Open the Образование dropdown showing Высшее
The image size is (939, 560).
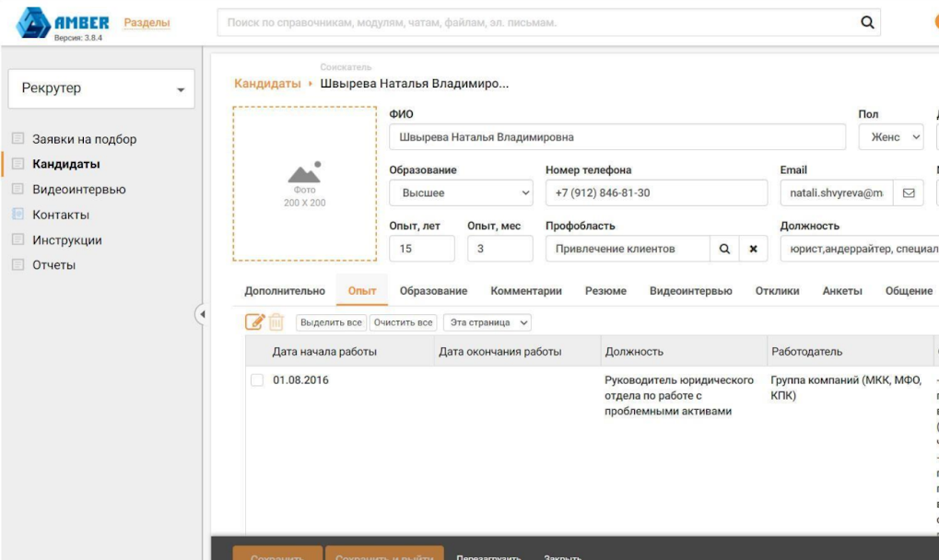[461, 192]
